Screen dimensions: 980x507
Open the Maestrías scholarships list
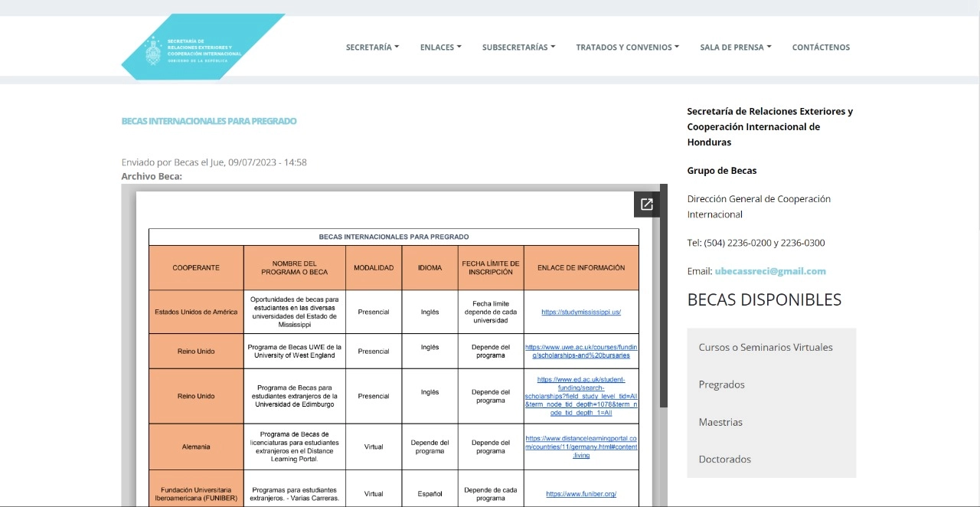pyautogui.click(x=720, y=422)
